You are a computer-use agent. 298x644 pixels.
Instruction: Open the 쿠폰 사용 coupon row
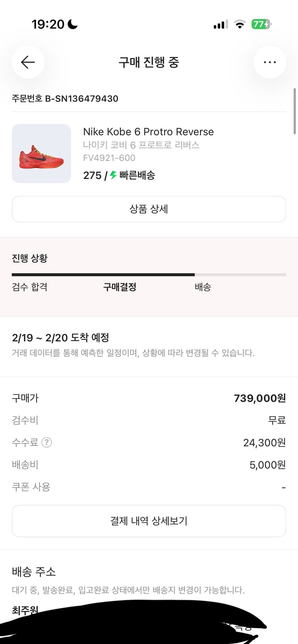point(149,487)
